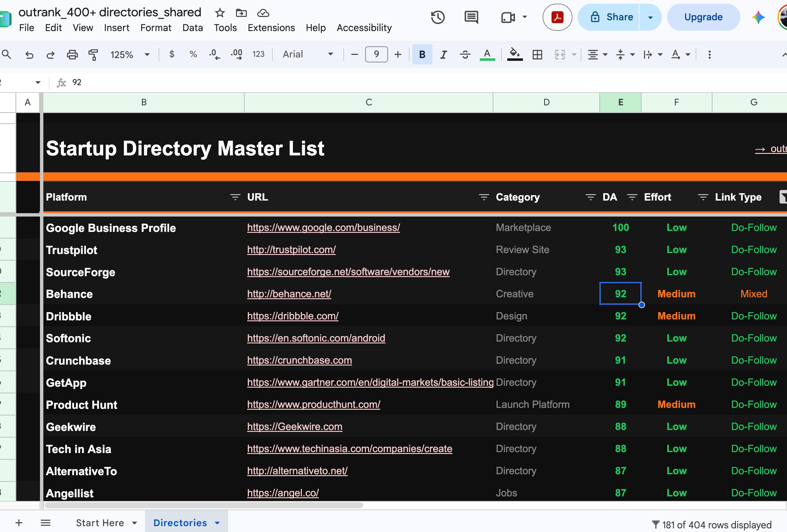
Task: Increase font size with plus button
Action: click(398, 54)
